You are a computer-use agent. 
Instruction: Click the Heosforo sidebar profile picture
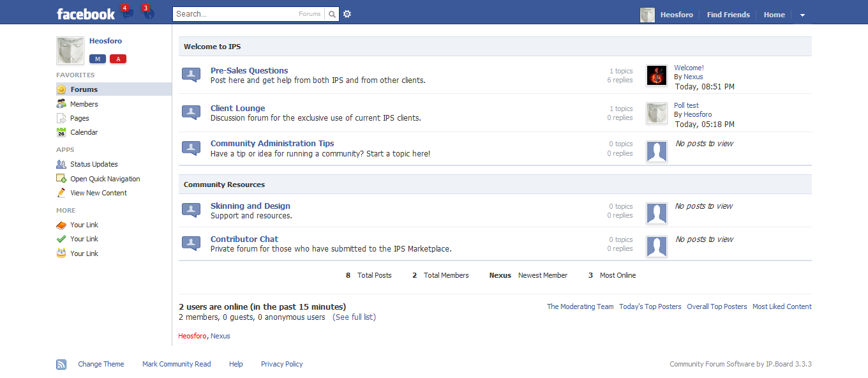[x=70, y=50]
